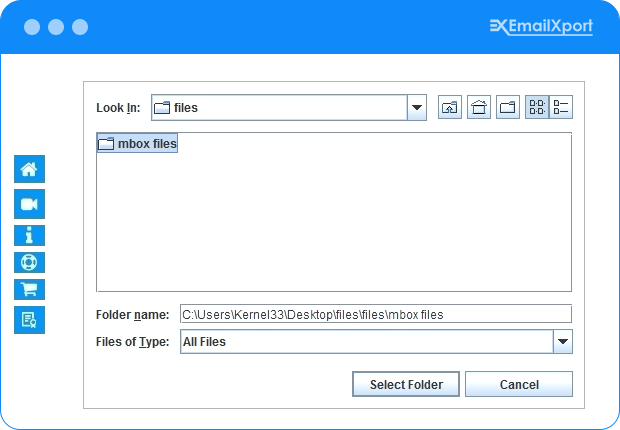Open the video camera sidebar icon

(x=29, y=205)
